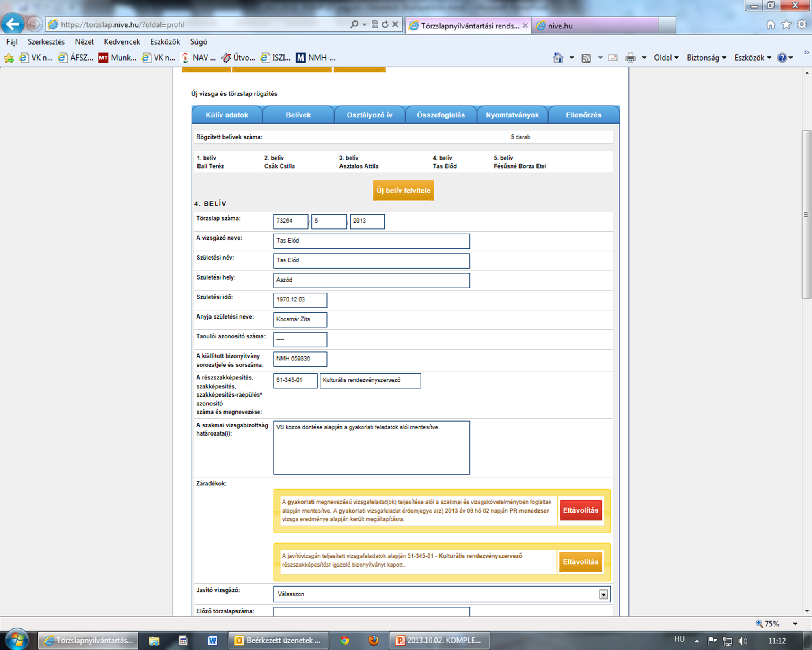This screenshot has height=650, width=812.
Task: Add to favorites bar star icon
Action: tap(9, 58)
